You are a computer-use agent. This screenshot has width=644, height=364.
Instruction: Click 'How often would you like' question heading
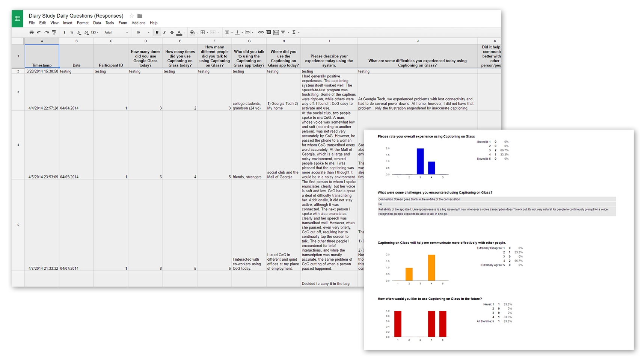pyautogui.click(x=430, y=299)
